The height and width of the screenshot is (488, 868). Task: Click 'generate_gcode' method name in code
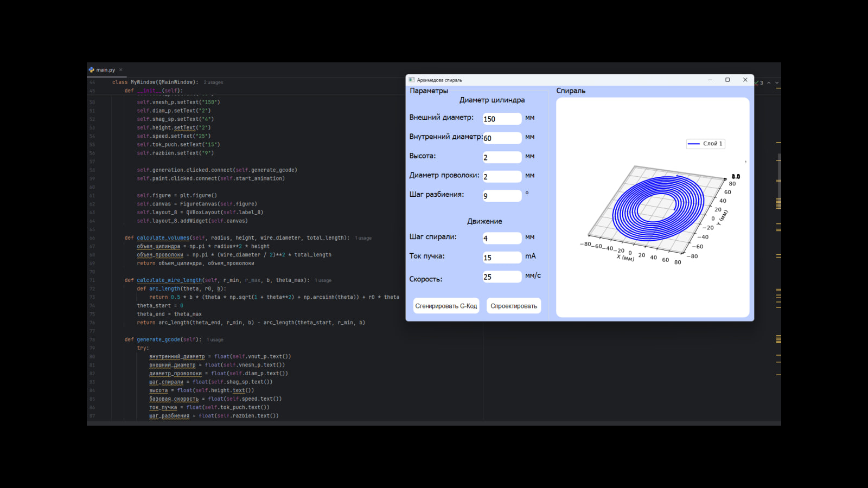158,340
